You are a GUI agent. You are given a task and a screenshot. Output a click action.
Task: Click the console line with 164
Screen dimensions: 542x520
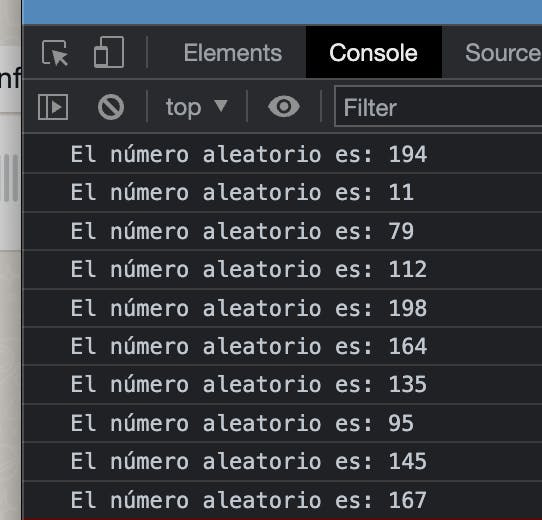(282, 346)
